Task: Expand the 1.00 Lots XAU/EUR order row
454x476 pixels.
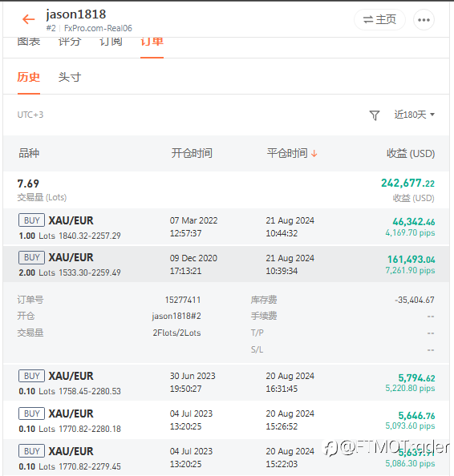Action: 226,227
